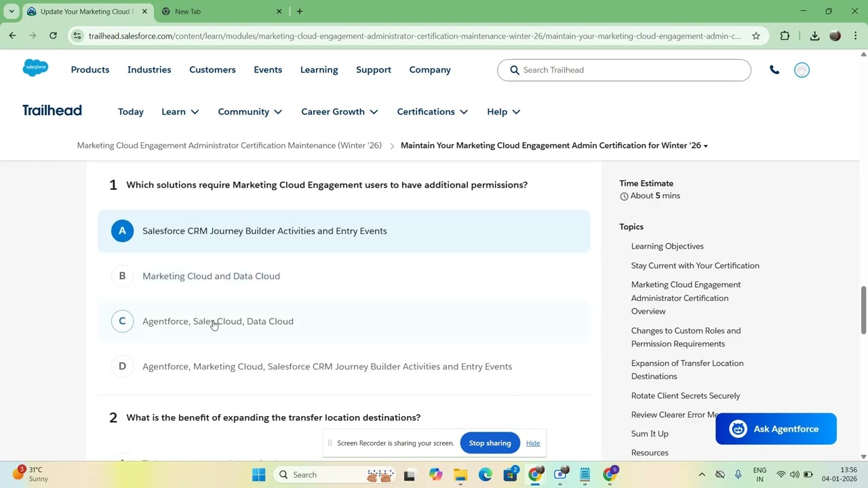Open a new browser tab with plus
The height and width of the screenshot is (488, 868).
tap(300, 12)
